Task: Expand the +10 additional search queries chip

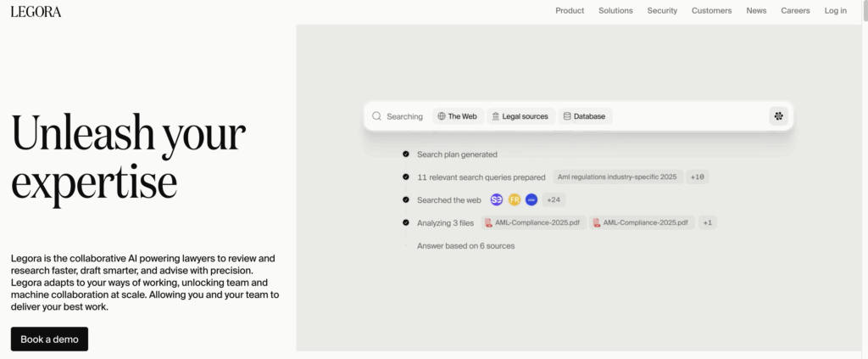Action: click(x=698, y=177)
